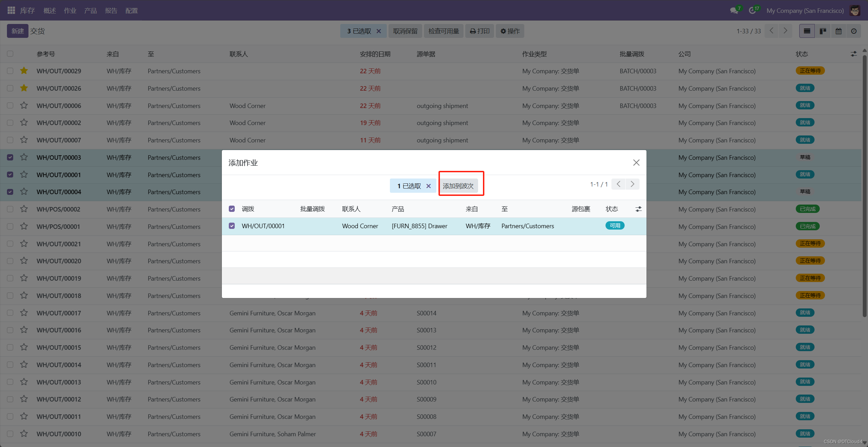Open dialog column options adjust icon
Image resolution: width=868 pixels, height=447 pixels.
638,209
